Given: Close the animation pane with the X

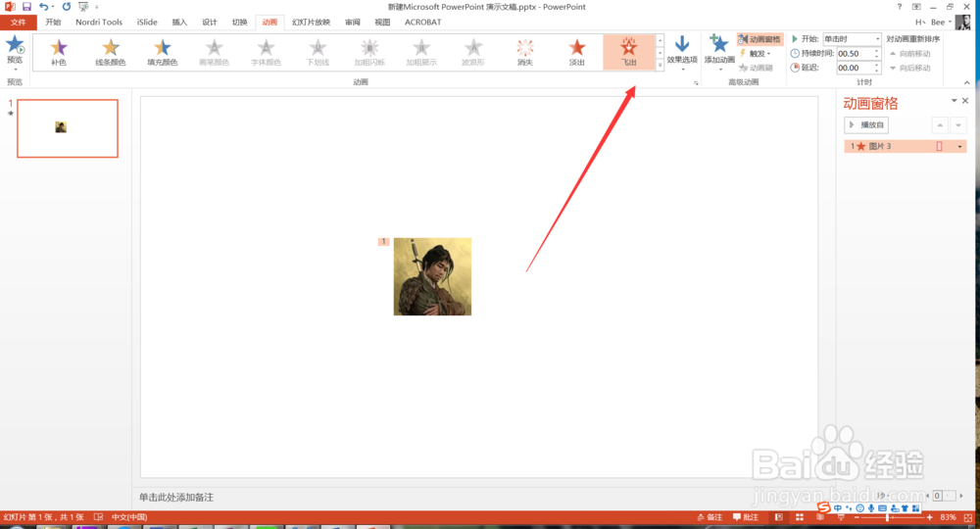Looking at the screenshot, I should (965, 101).
